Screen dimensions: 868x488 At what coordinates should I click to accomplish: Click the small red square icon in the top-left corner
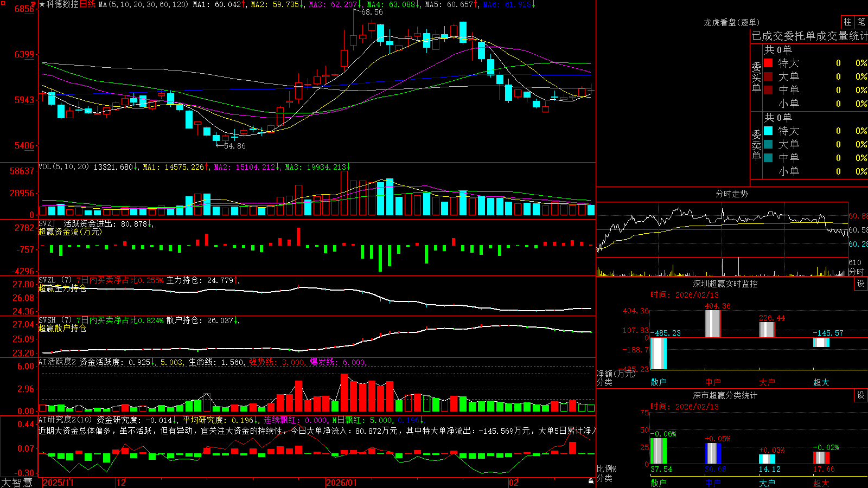(3, 3)
